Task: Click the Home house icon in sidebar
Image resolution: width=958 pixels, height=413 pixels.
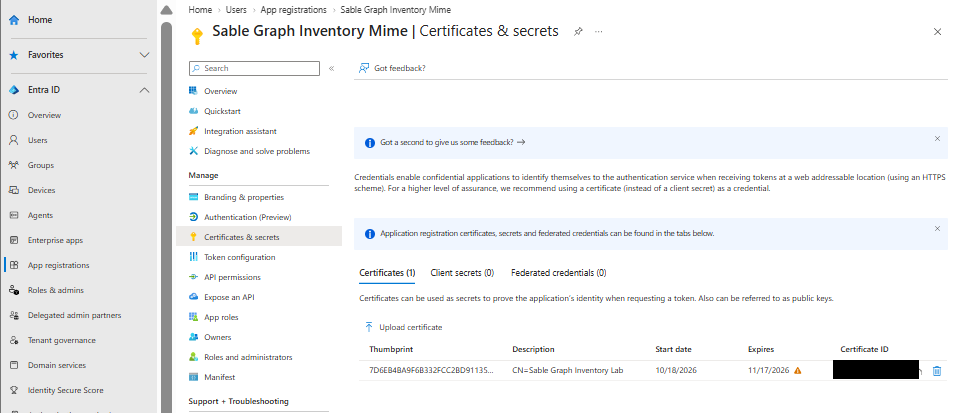Action: point(14,20)
